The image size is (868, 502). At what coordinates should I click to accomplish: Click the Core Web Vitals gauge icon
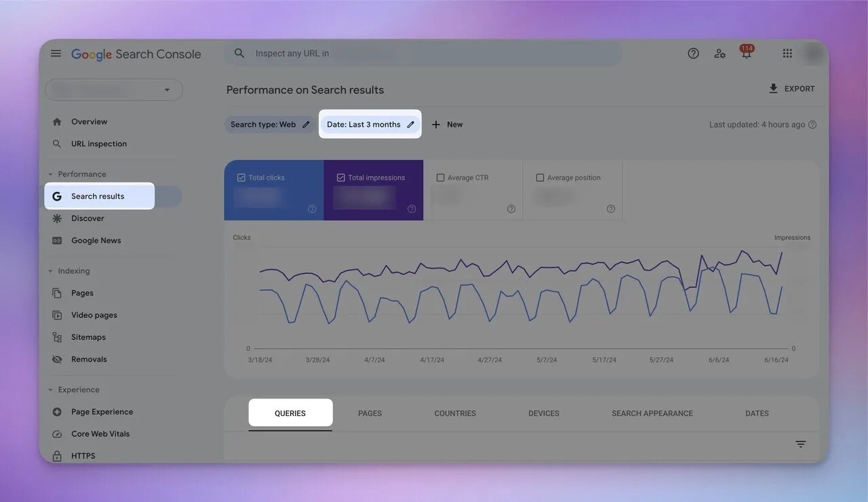(x=57, y=434)
